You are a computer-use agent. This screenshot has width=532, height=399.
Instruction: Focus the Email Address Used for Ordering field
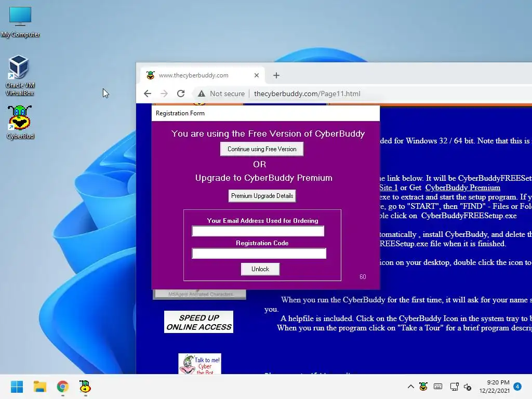click(258, 231)
